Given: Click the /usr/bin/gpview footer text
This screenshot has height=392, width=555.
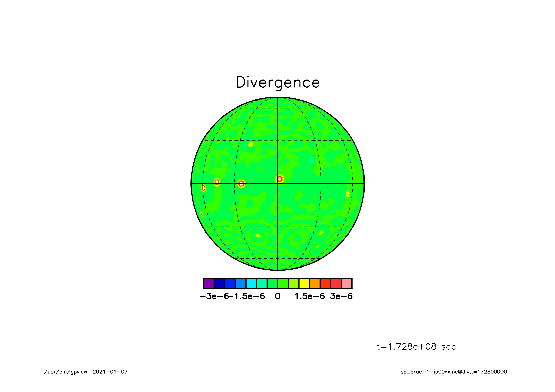Looking at the screenshot, I should (65, 372).
